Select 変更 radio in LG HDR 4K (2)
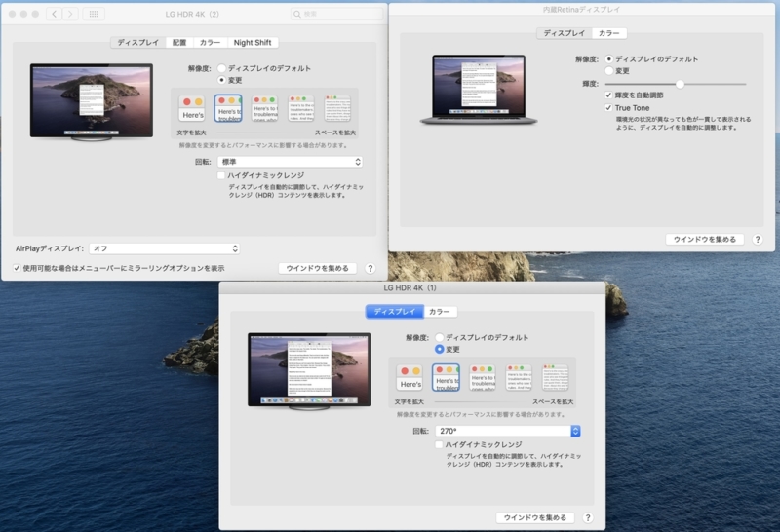 (222, 80)
